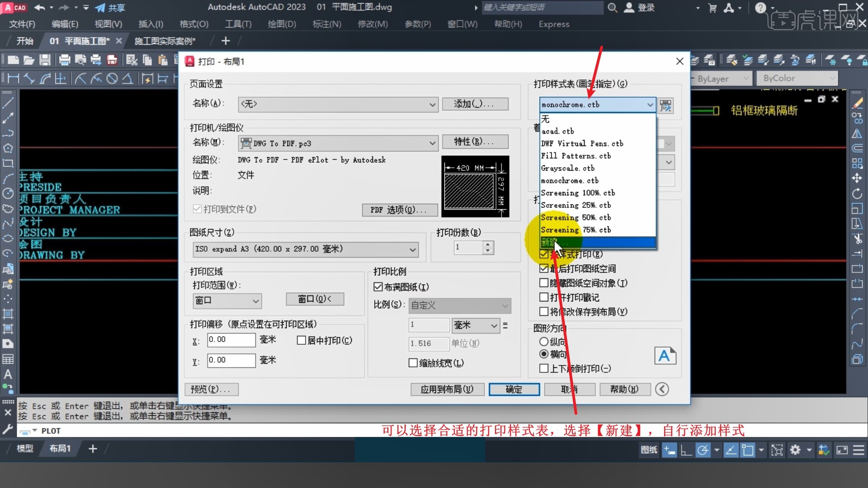This screenshot has height=488, width=868.
Task: Select the Table tool in left toolbar
Action: coord(8,359)
